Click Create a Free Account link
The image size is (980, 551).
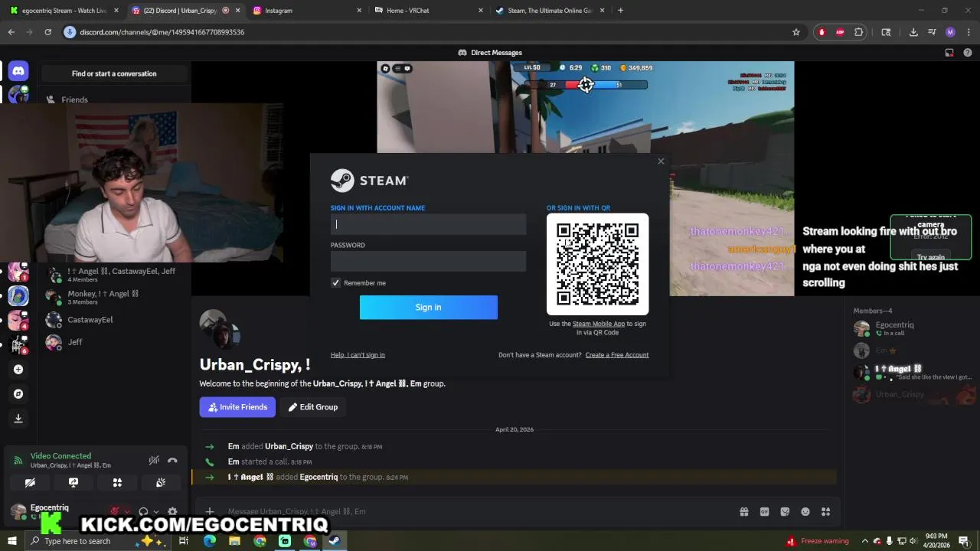(617, 355)
